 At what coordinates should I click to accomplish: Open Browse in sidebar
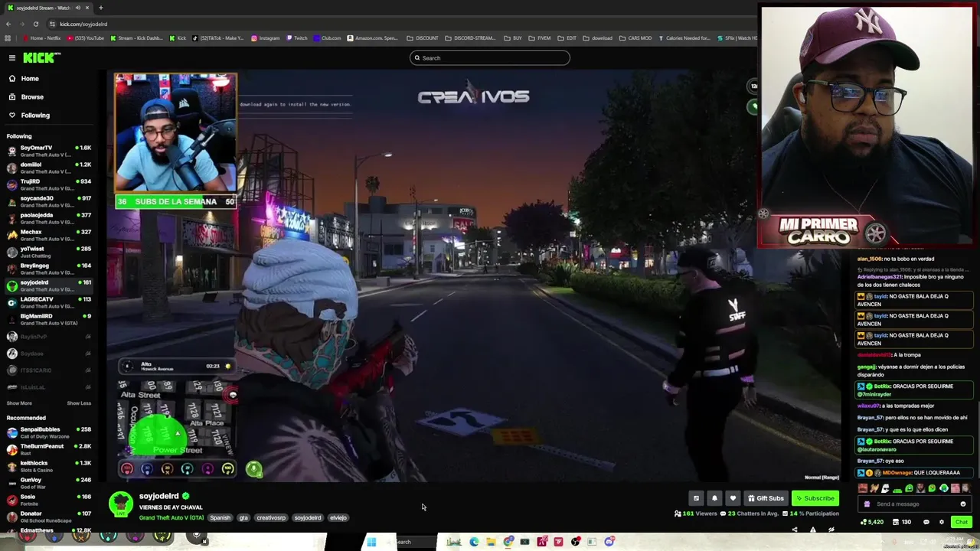pos(32,97)
